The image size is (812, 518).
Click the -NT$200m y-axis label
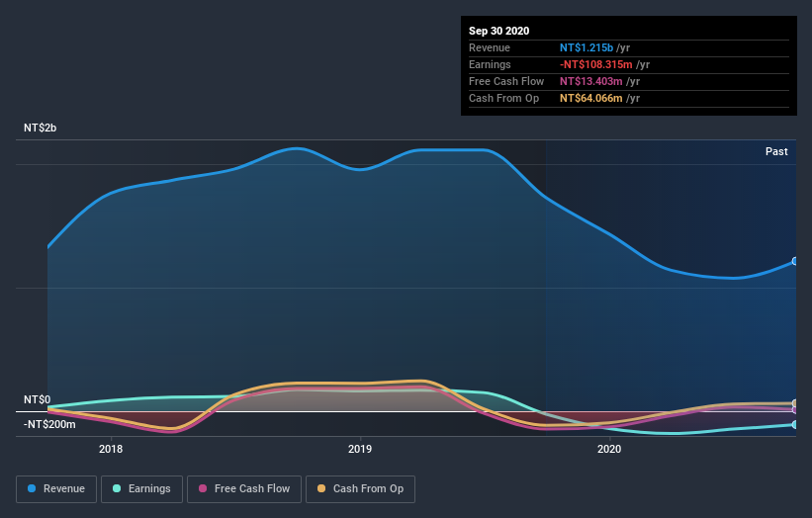point(49,424)
